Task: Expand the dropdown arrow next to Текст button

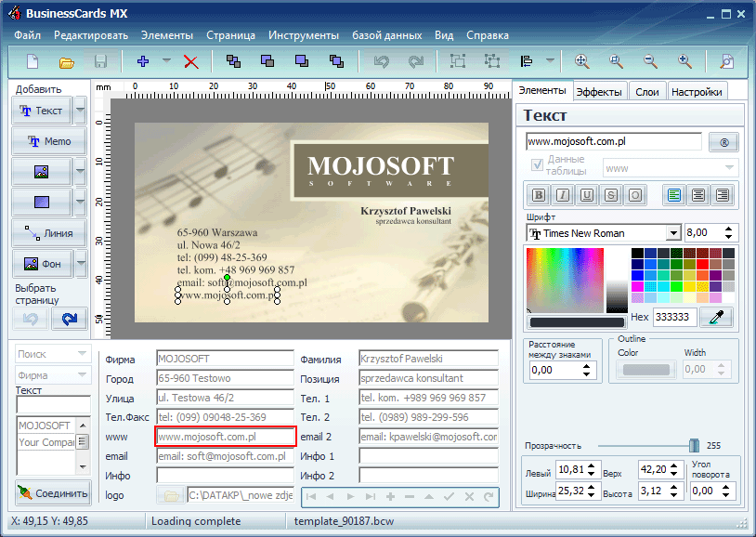Action: 80,111
